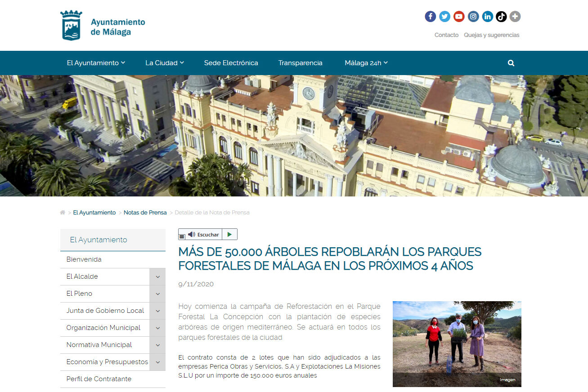Open Junta de Gobierno Local link
588x392 pixels.
pos(105,311)
